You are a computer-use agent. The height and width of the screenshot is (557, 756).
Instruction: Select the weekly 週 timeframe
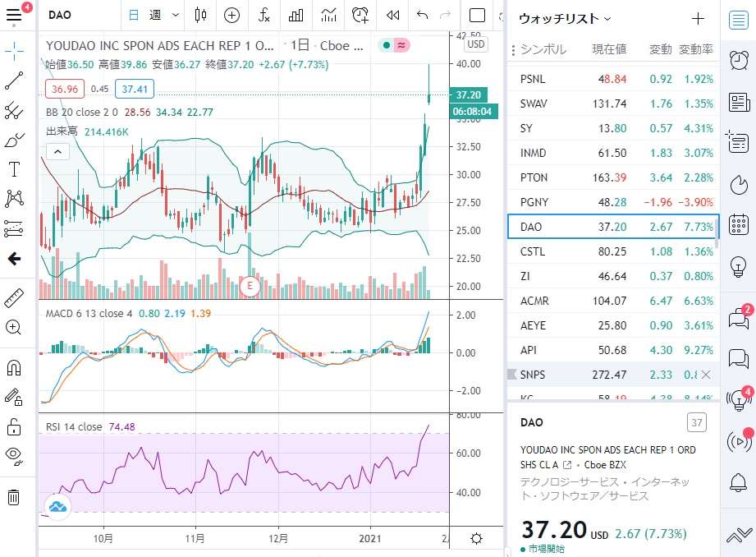point(155,15)
